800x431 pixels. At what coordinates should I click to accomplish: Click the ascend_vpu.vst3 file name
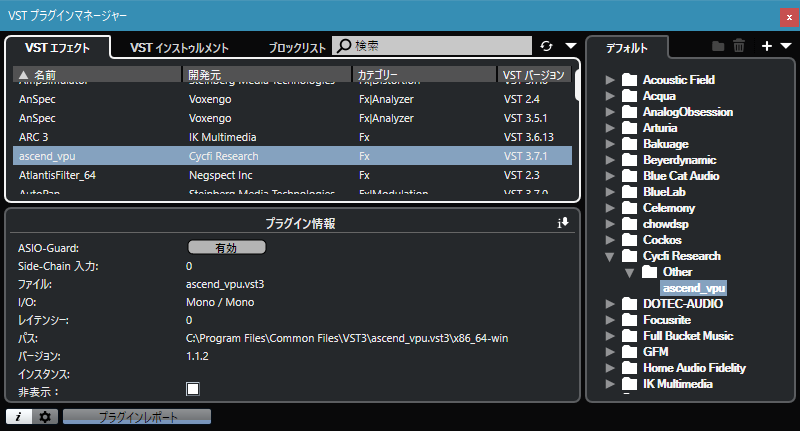[x=225, y=284]
